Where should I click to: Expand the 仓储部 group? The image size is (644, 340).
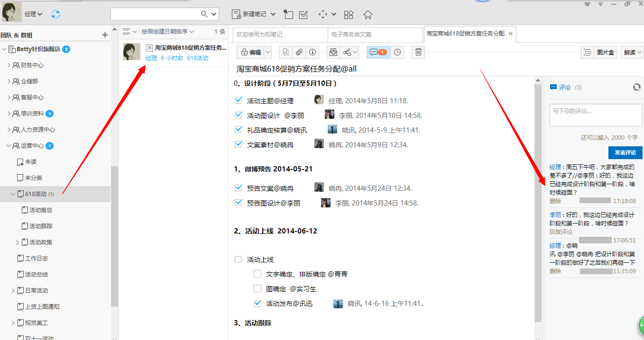point(9,81)
